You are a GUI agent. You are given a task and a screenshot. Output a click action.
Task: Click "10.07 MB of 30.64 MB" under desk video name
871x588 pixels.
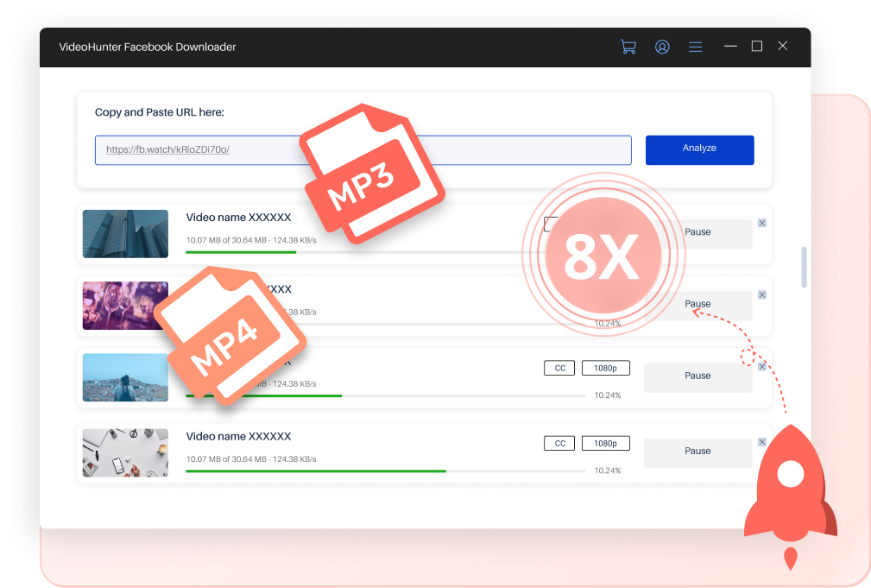(226, 459)
